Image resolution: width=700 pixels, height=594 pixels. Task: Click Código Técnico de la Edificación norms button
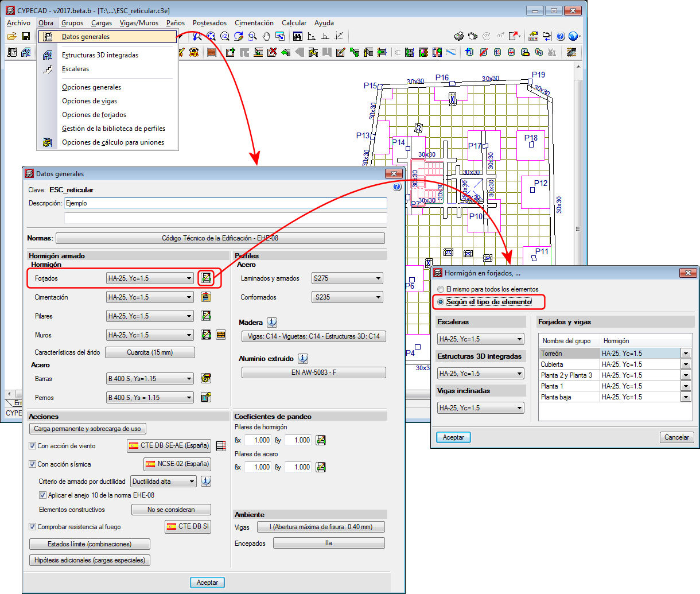click(x=220, y=238)
